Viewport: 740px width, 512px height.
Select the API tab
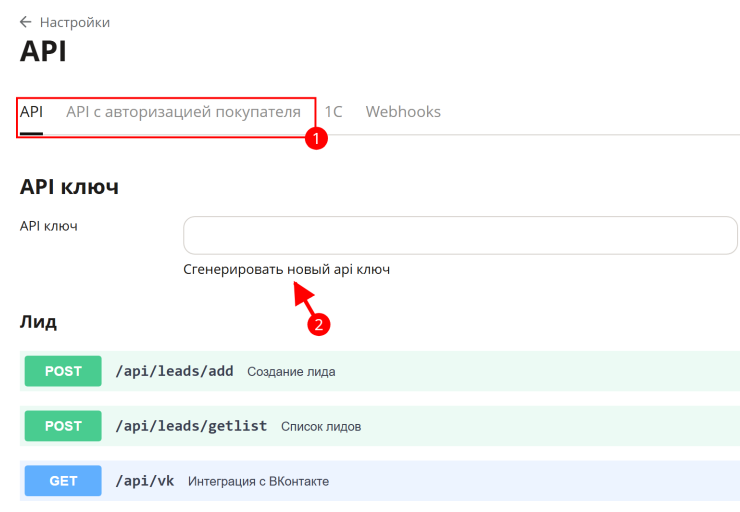[x=31, y=112]
